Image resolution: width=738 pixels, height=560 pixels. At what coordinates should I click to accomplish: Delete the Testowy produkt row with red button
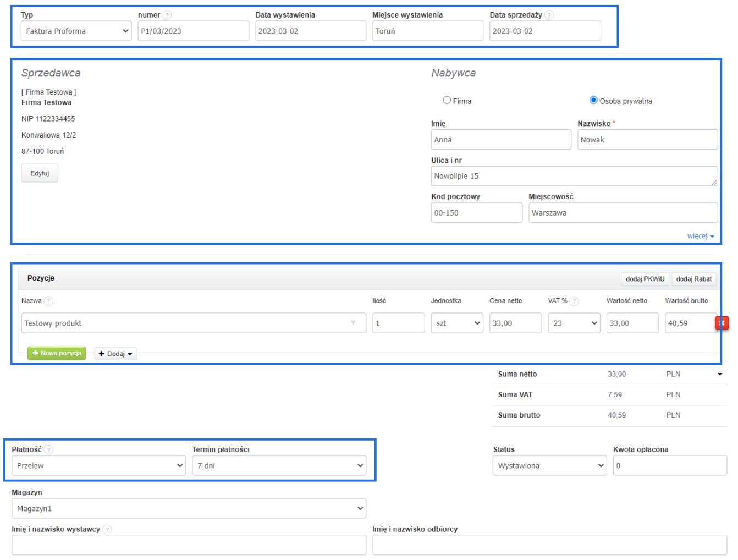pyautogui.click(x=722, y=323)
